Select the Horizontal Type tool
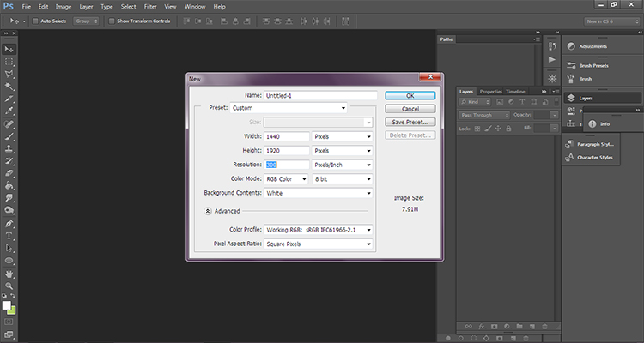Screen dimensions: 644x343 click(9, 236)
